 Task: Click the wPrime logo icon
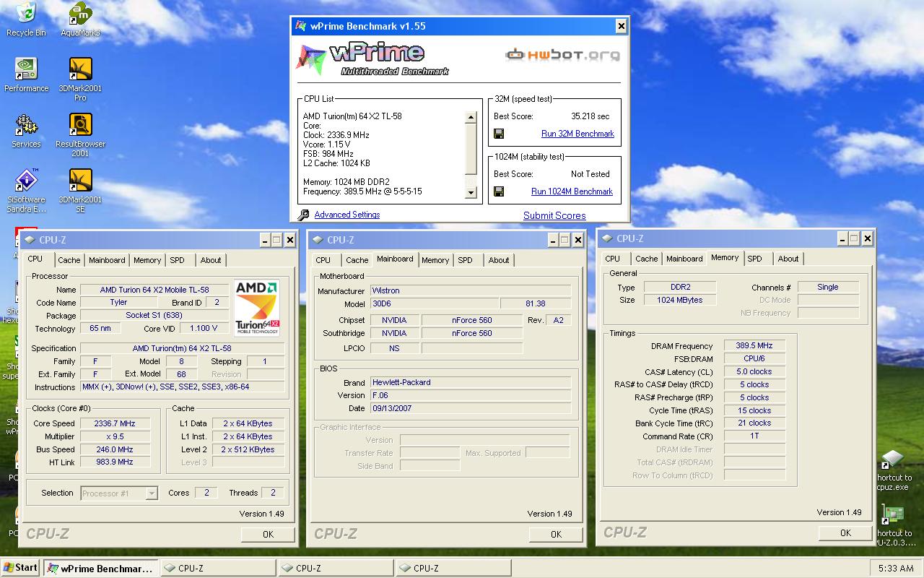coord(311,60)
